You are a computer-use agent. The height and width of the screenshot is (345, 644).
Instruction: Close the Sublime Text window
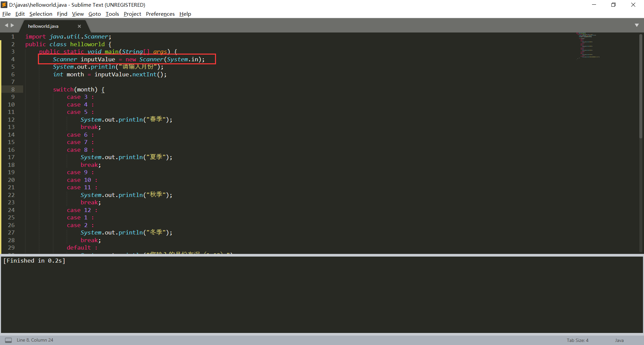(x=633, y=5)
